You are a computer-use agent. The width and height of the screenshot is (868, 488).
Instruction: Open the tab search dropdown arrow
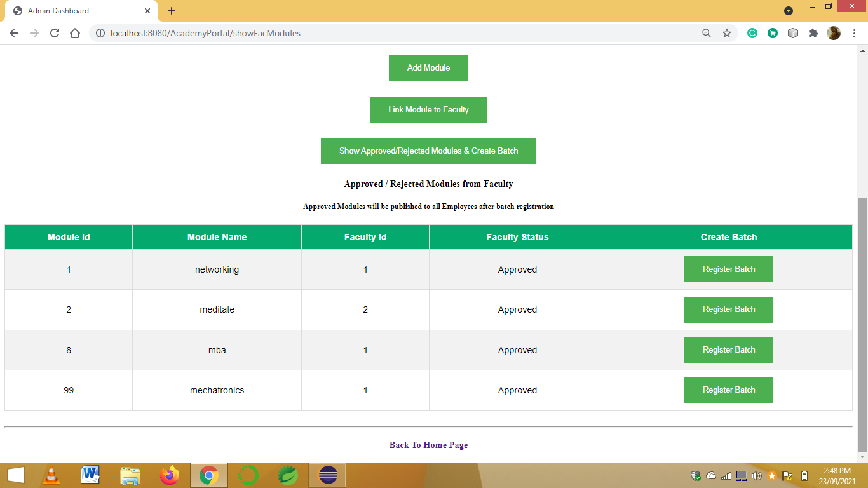789,11
